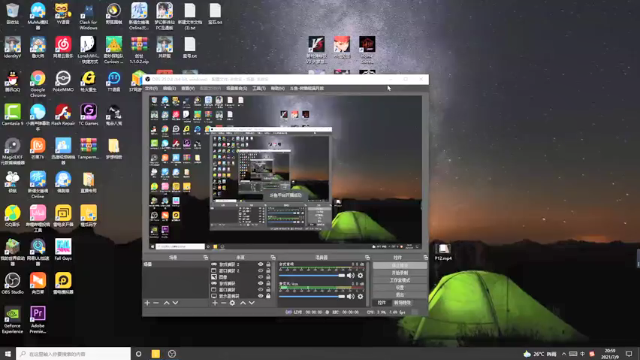The height and width of the screenshot is (360, 640).
Task: Remove the selected source with minus icon
Action: tap(224, 303)
